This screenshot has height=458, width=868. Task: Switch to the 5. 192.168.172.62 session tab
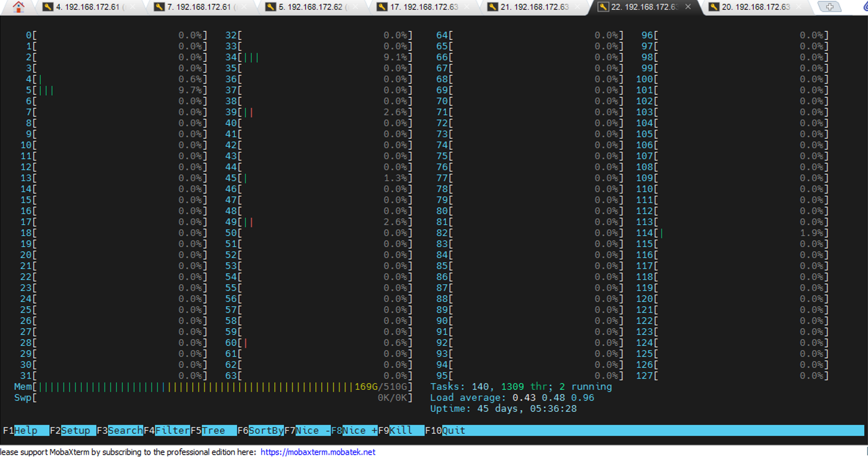(313, 7)
